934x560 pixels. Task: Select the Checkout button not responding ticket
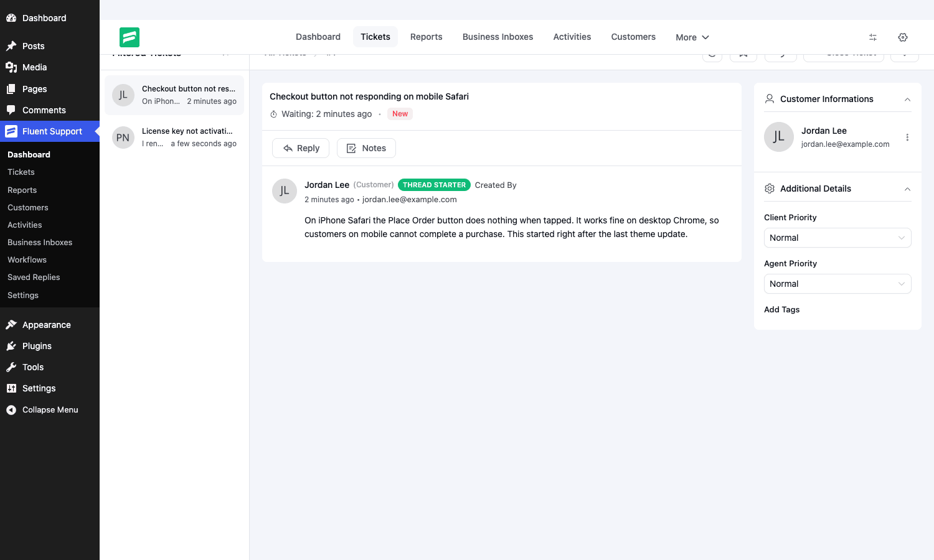pyautogui.click(x=174, y=95)
